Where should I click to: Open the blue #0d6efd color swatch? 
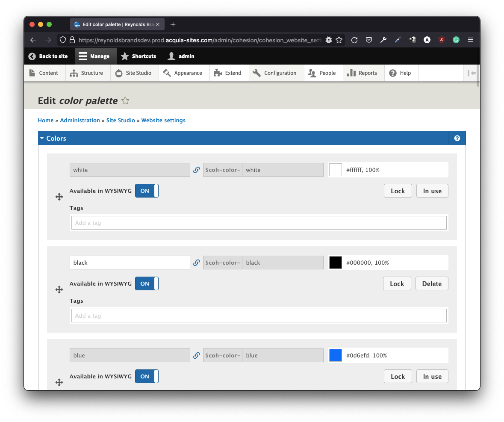(336, 355)
